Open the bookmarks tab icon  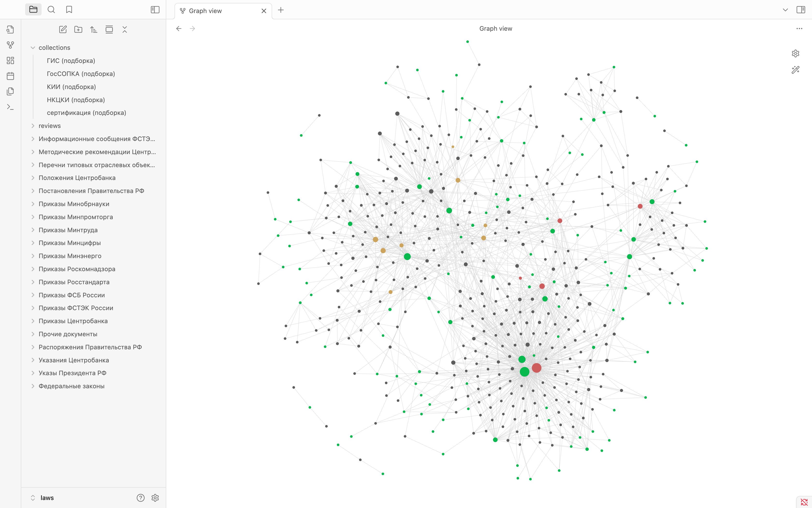(x=69, y=10)
